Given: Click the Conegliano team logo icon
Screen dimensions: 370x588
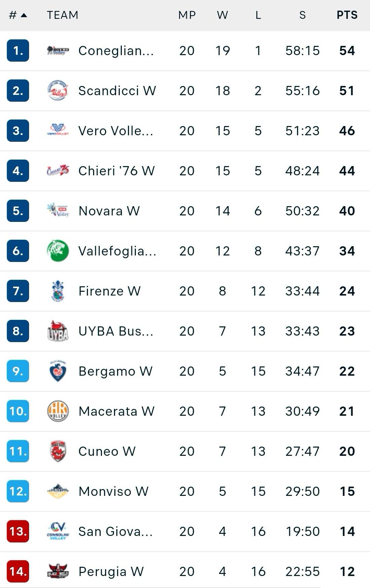Looking at the screenshot, I should 58,51.
